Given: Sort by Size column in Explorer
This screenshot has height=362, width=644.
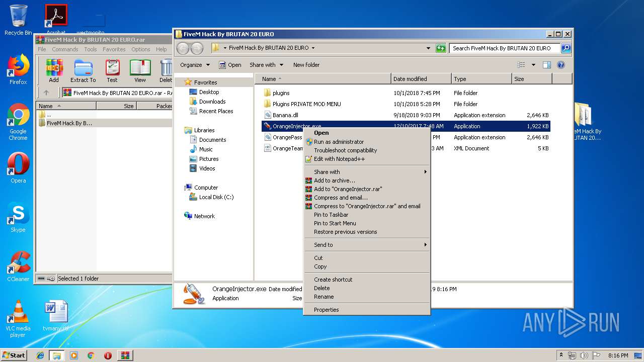Looking at the screenshot, I should (x=532, y=79).
